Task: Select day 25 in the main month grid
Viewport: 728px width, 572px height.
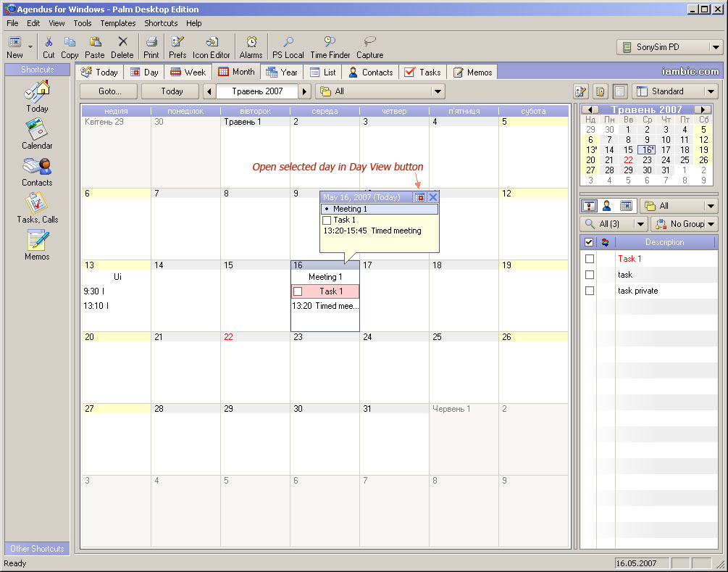Action: (464, 367)
